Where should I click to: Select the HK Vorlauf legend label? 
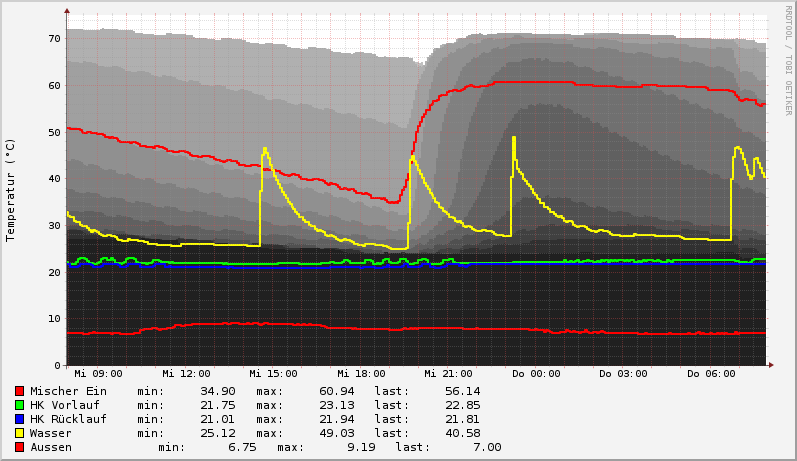coord(65,405)
